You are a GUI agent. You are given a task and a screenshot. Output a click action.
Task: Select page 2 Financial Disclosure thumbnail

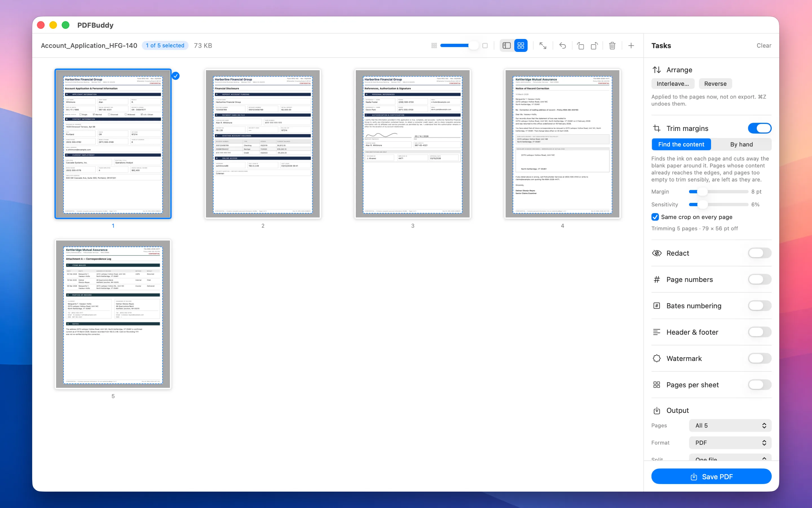[263, 144]
